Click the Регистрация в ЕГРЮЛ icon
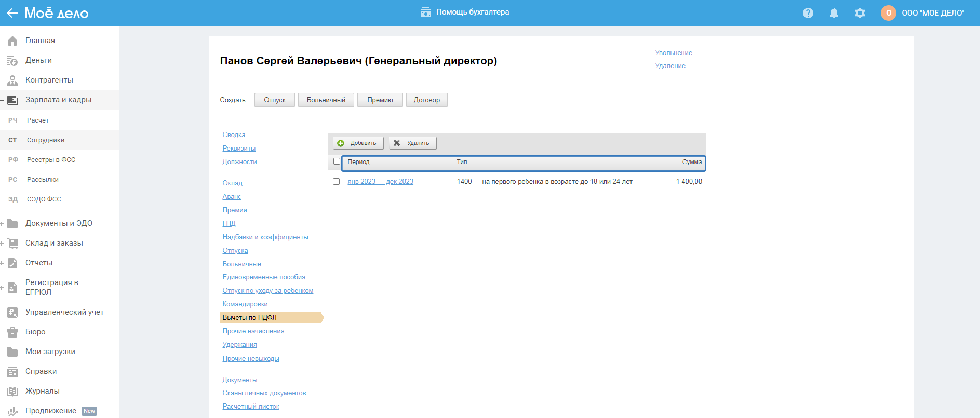Viewport: 980px width, 418px height. (12, 288)
